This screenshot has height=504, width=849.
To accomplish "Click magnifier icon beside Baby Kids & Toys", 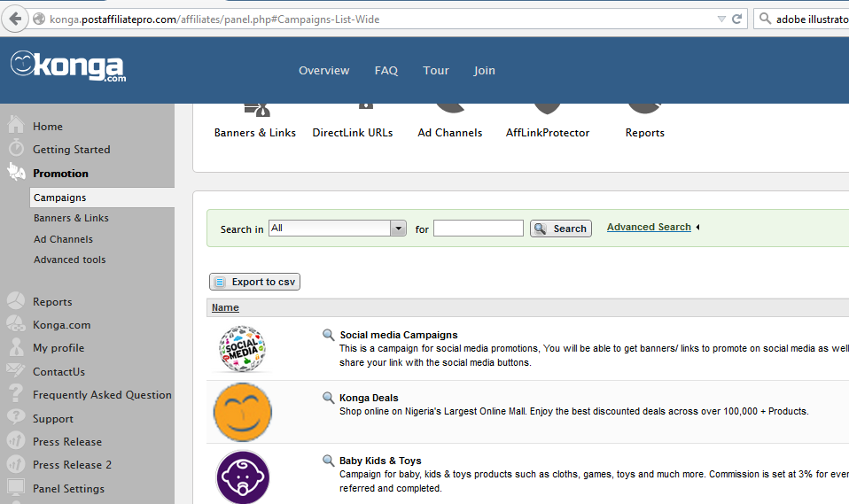I will coord(328,460).
